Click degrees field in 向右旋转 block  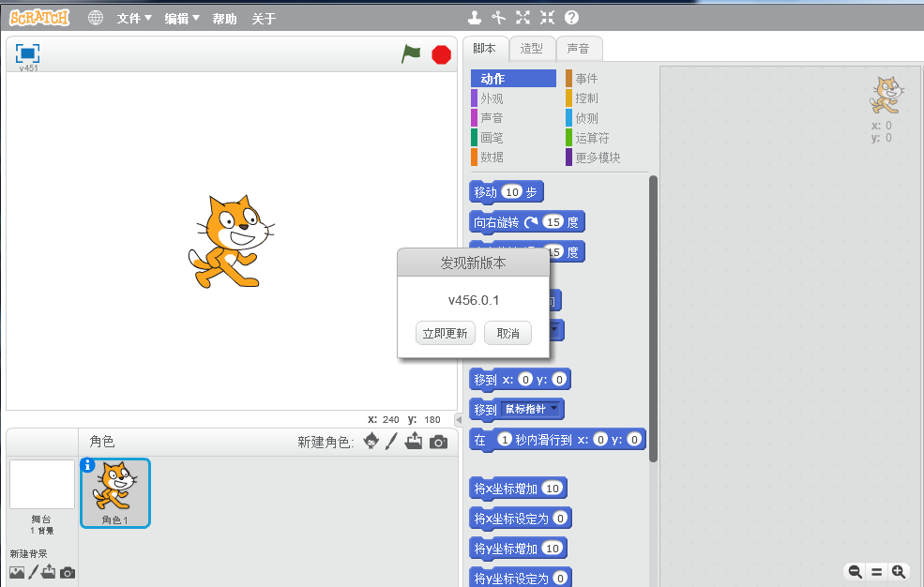(x=553, y=222)
